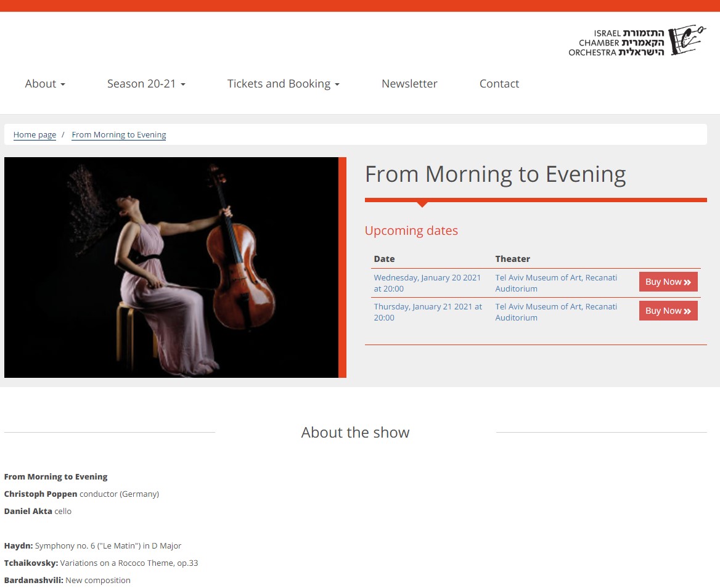Expand the Season 20-21 menu
Image resolution: width=720 pixels, height=588 pixels.
pyautogui.click(x=146, y=84)
